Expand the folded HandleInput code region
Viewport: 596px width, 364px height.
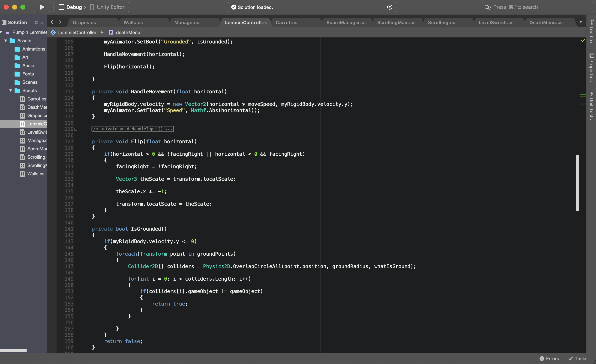(x=76, y=129)
